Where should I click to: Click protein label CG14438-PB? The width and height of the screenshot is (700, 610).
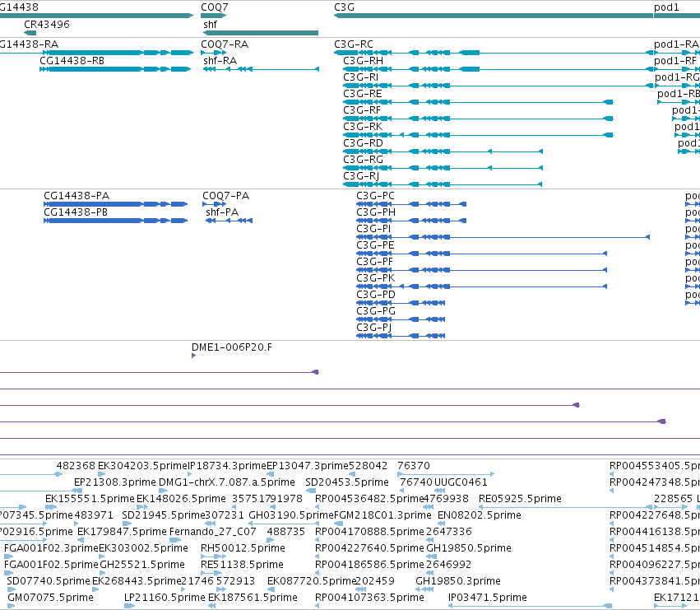click(76, 212)
